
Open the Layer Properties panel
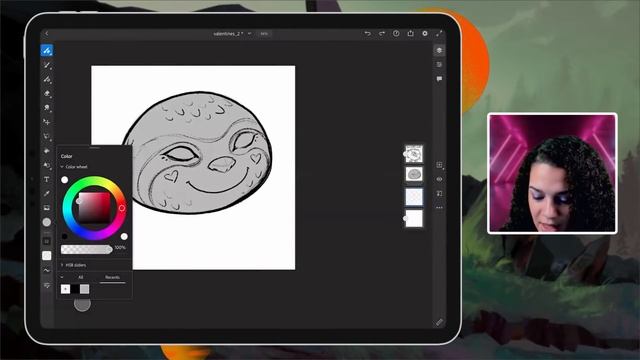439,65
